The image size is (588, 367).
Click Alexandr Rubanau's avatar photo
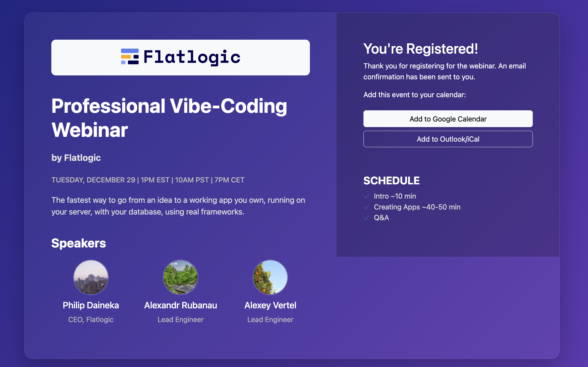pos(180,277)
